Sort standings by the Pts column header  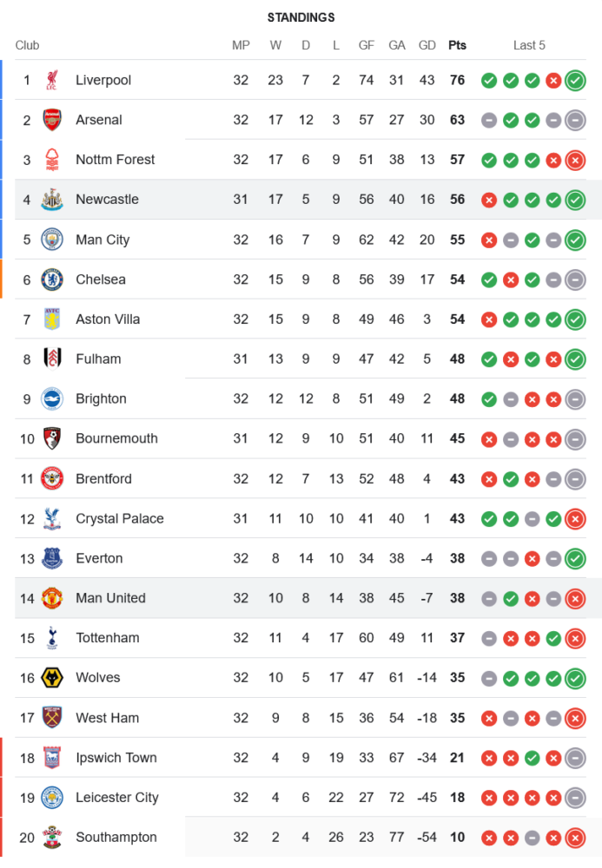(457, 45)
